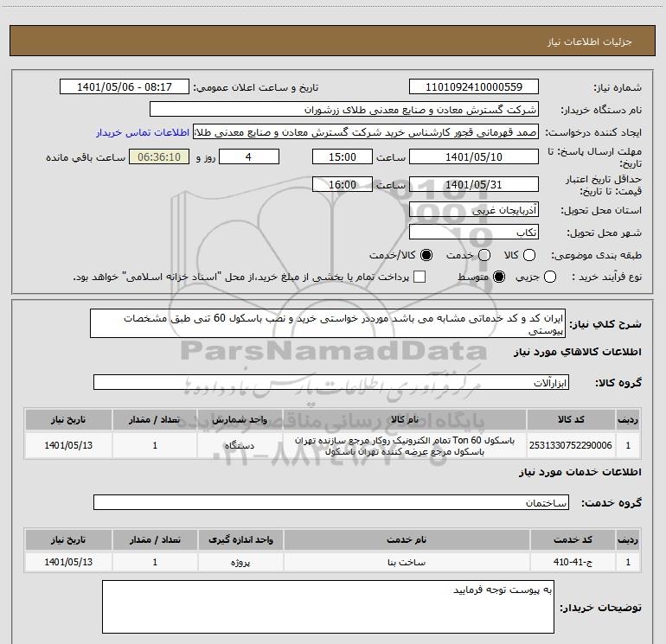Select the کالا category radio button
This screenshot has height=644, width=666.
(529, 255)
